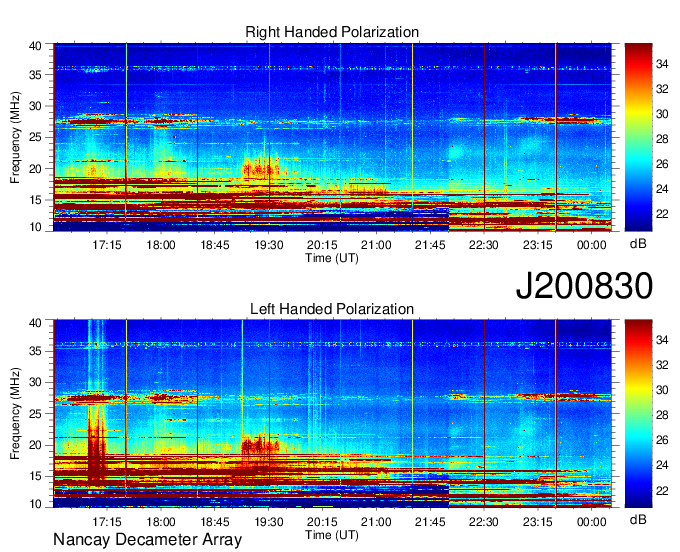Screen dimensions: 680x552
Task: Click the "Left Handed Polarization" title
Action: (x=332, y=309)
